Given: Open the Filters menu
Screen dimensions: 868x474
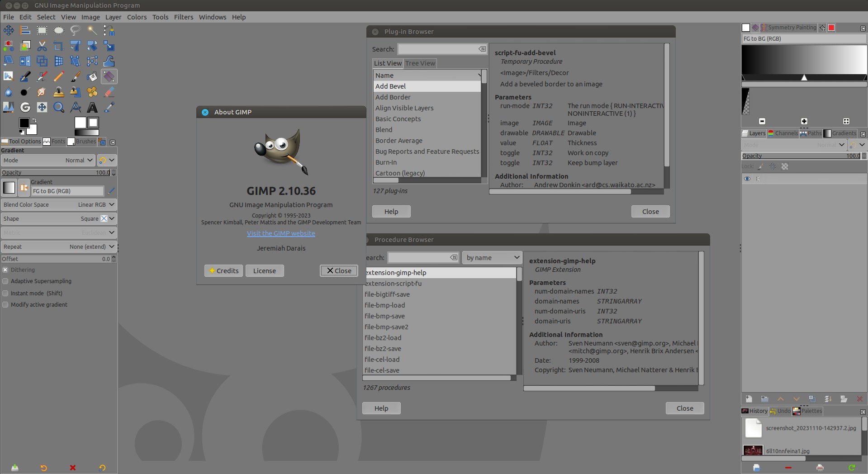Looking at the screenshot, I should tap(184, 17).
